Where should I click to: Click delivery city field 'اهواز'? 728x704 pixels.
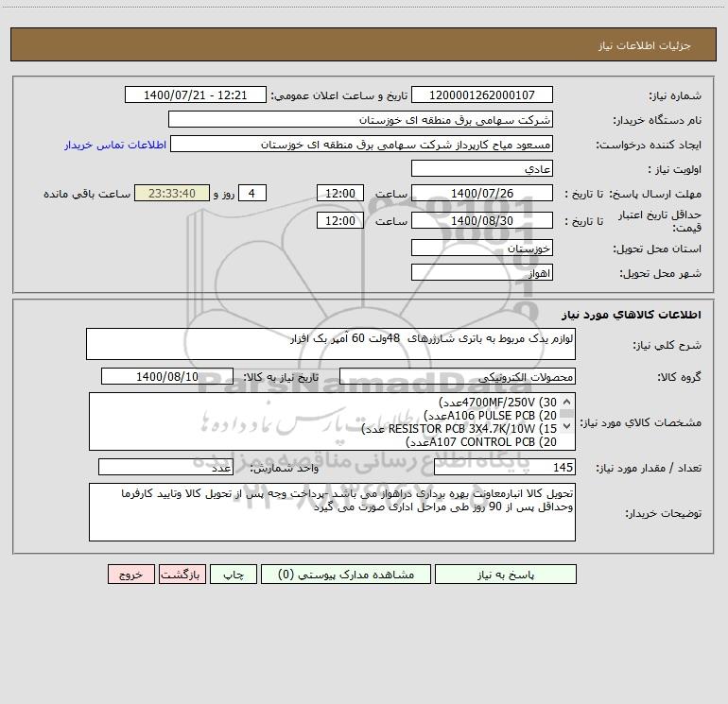coord(482,272)
